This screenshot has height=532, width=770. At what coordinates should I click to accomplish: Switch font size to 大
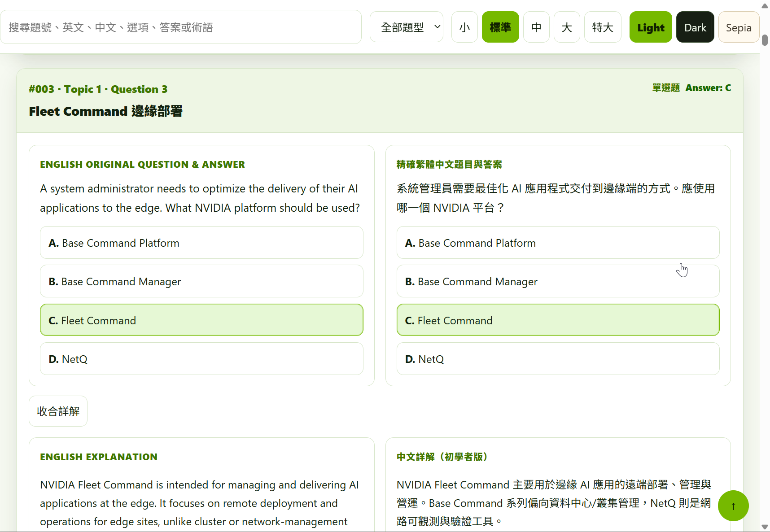(x=567, y=27)
